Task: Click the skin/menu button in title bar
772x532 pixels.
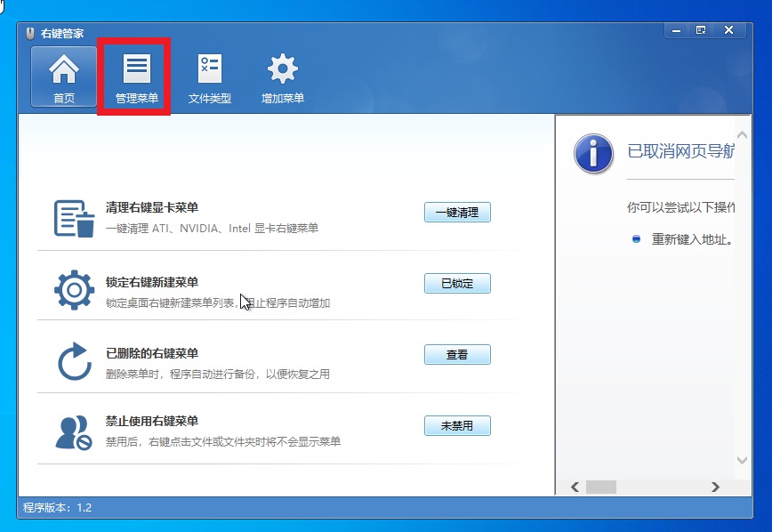Action: tap(701, 30)
